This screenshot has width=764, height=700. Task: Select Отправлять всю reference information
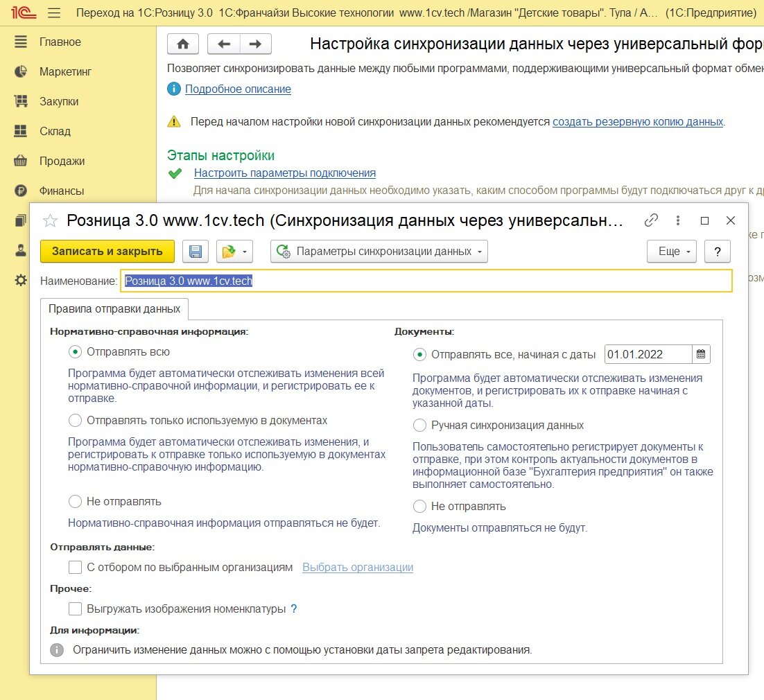75,351
